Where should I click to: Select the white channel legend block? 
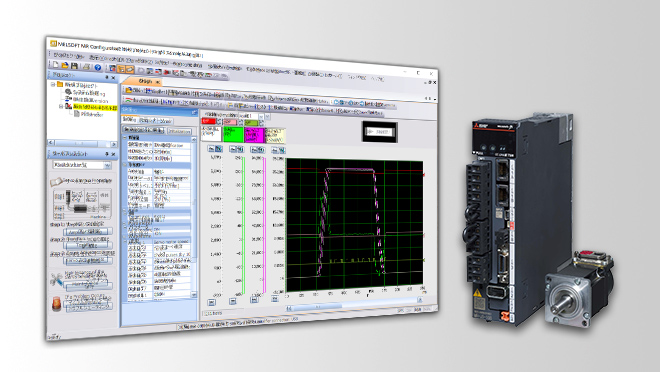pos(211,133)
